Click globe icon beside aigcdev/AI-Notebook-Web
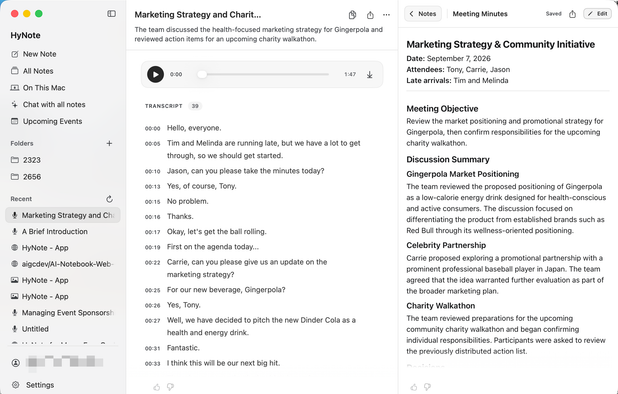The width and height of the screenshot is (618, 394). click(x=15, y=264)
